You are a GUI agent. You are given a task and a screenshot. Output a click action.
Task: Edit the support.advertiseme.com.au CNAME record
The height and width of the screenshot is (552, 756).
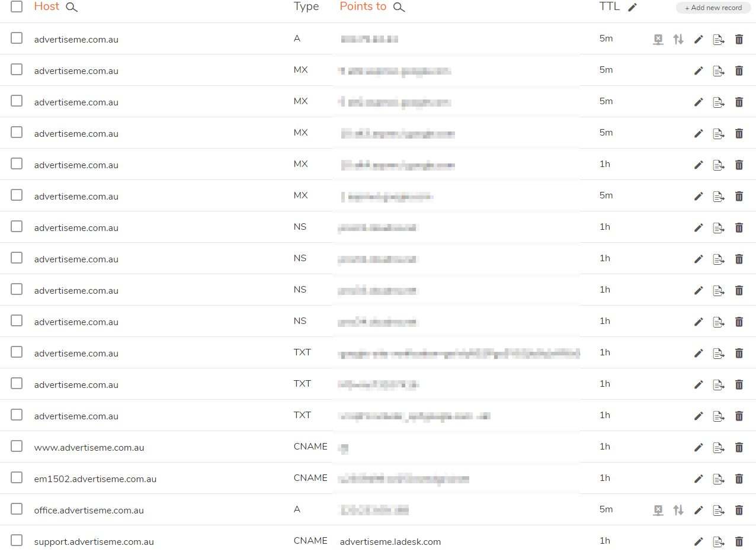point(699,541)
